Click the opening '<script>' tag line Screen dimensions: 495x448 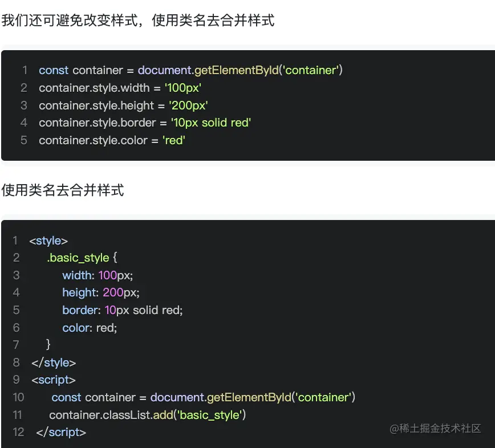(x=54, y=380)
